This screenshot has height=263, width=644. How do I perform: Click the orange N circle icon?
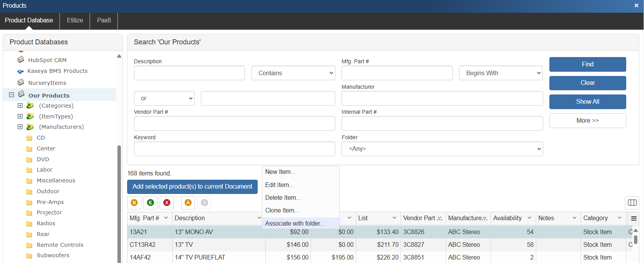click(x=134, y=202)
